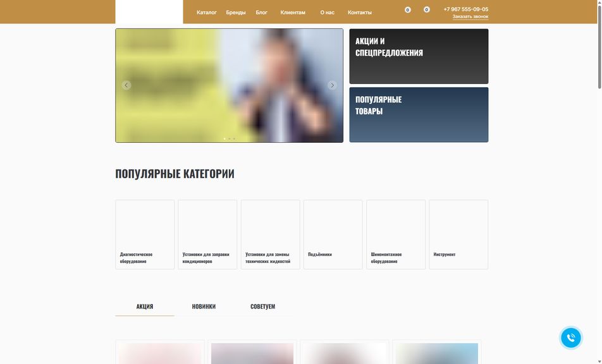Click the Популярные категории heading

click(x=175, y=174)
